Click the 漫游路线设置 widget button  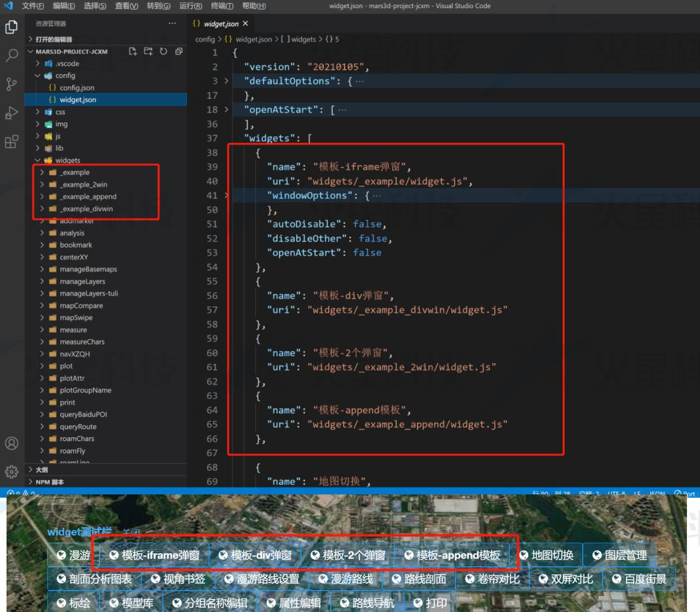262,579
